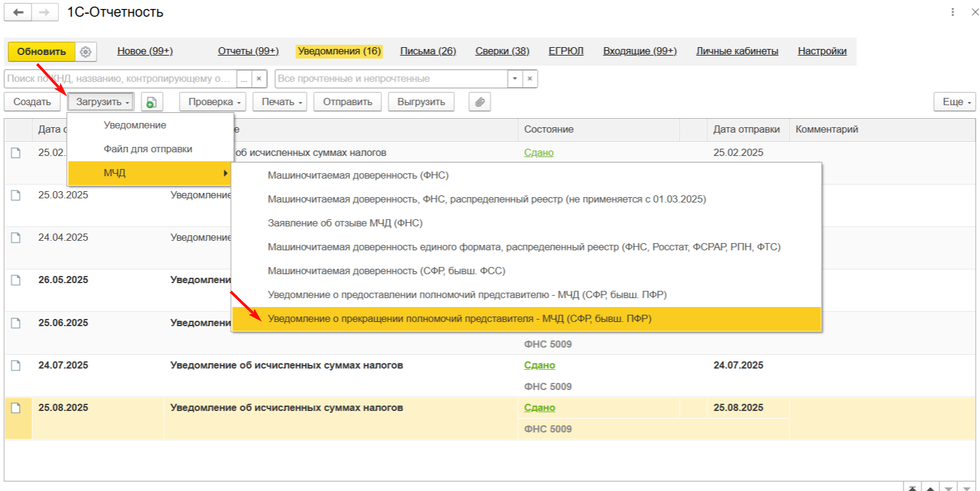Go back using the left arrow button

[x=18, y=13]
